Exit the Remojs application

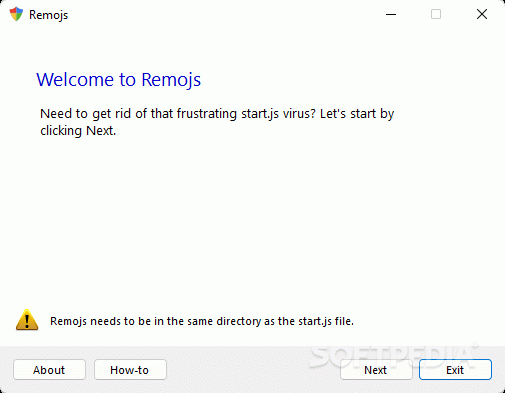coord(455,370)
